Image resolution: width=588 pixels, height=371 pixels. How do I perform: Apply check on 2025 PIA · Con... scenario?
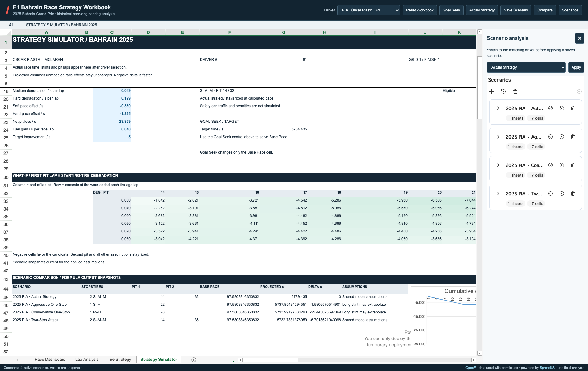coord(551,165)
